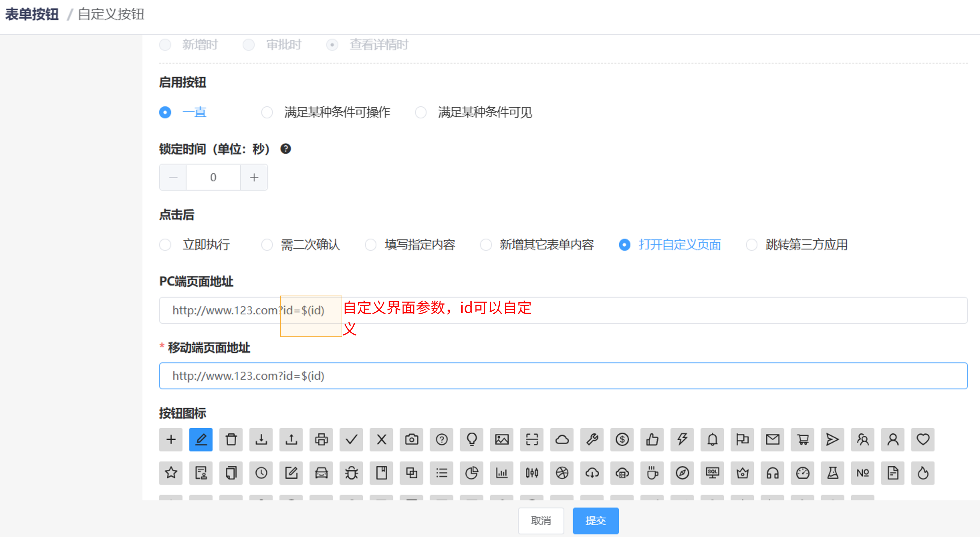Select the coffee cup icon
This screenshot has width=980, height=537.
click(652, 473)
